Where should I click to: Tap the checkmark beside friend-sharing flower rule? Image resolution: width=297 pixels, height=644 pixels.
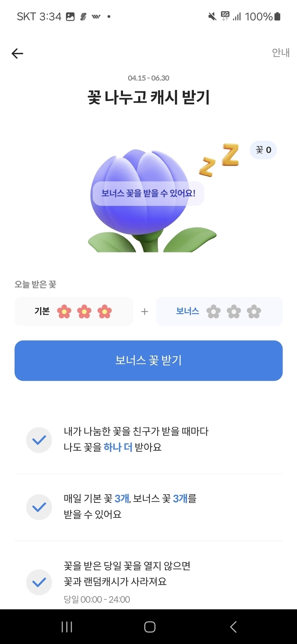click(x=39, y=440)
